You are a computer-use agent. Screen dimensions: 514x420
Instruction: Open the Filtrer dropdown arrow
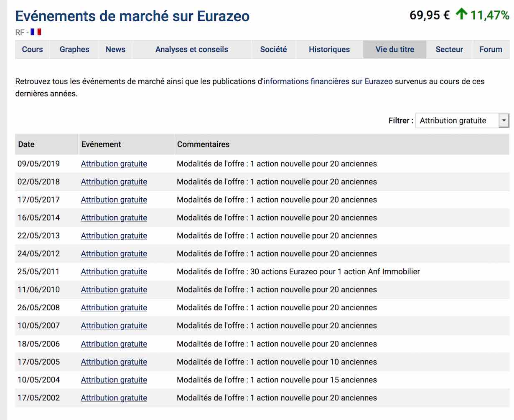click(x=504, y=121)
